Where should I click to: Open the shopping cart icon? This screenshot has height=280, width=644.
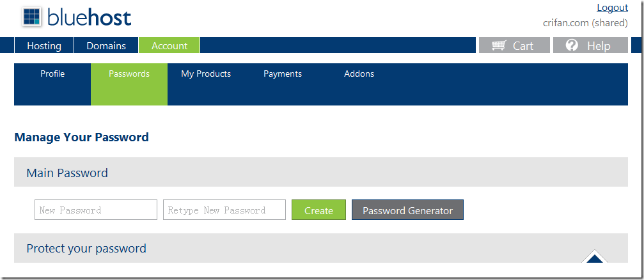pos(499,45)
